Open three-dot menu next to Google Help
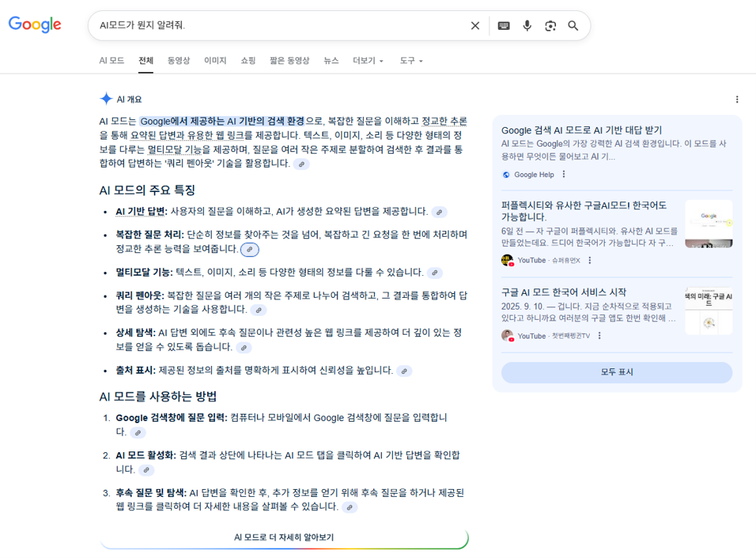This screenshot has height=558, width=756. click(x=564, y=175)
